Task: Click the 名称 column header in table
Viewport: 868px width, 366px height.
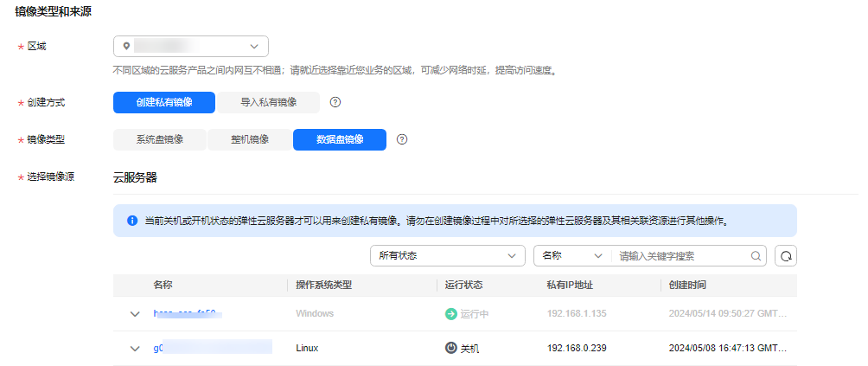Action: pyautogui.click(x=163, y=286)
